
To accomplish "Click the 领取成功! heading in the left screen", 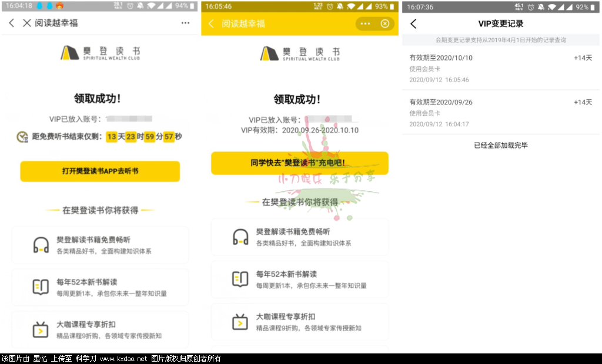I will coord(97,99).
